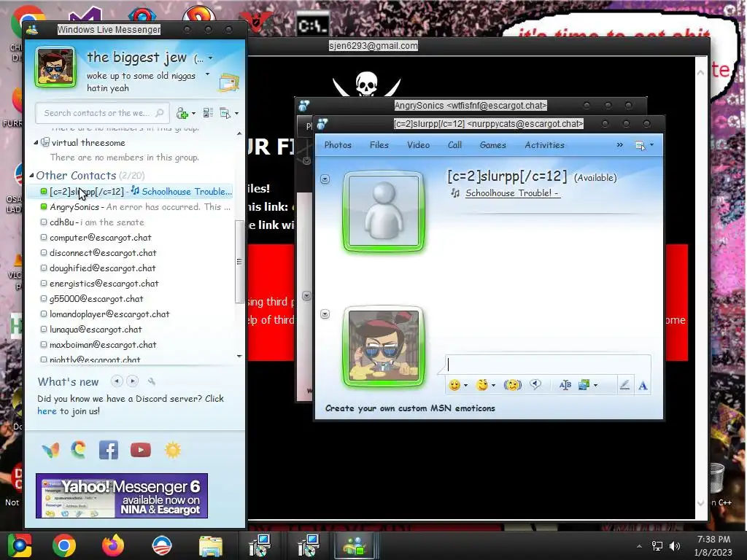The image size is (747, 560).
Task: Open the Games menu in chat window
Action: (x=492, y=145)
